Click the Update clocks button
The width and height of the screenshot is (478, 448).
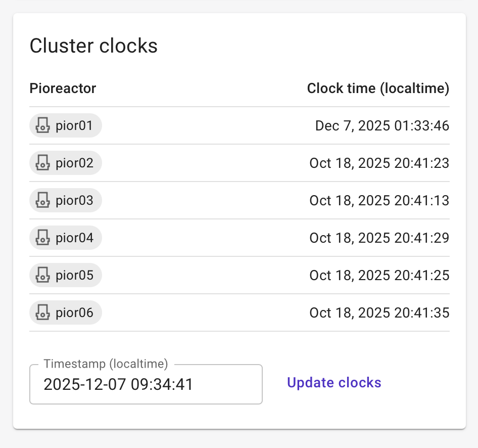(x=334, y=383)
